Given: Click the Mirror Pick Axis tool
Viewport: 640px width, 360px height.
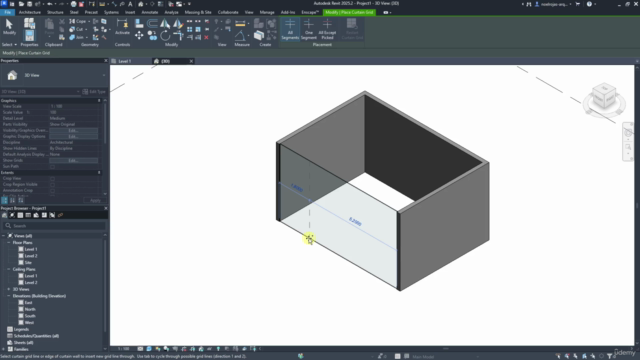Looking at the screenshot, I should tap(165, 23).
